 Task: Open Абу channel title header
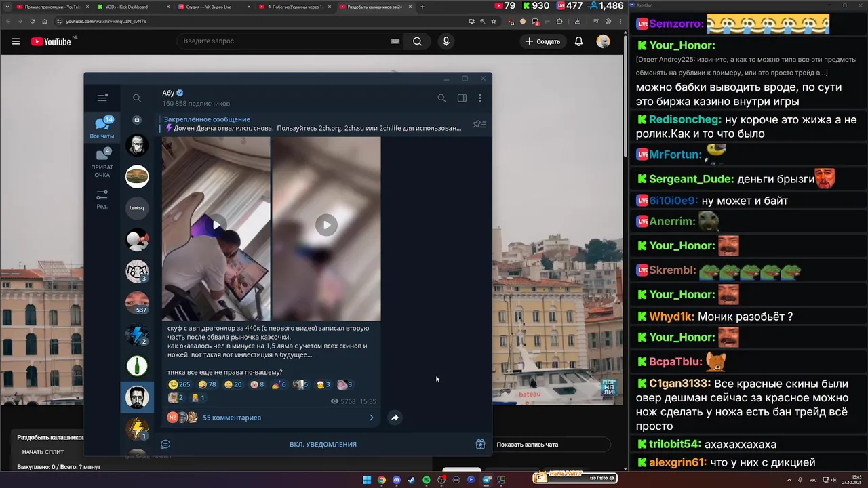pos(173,93)
